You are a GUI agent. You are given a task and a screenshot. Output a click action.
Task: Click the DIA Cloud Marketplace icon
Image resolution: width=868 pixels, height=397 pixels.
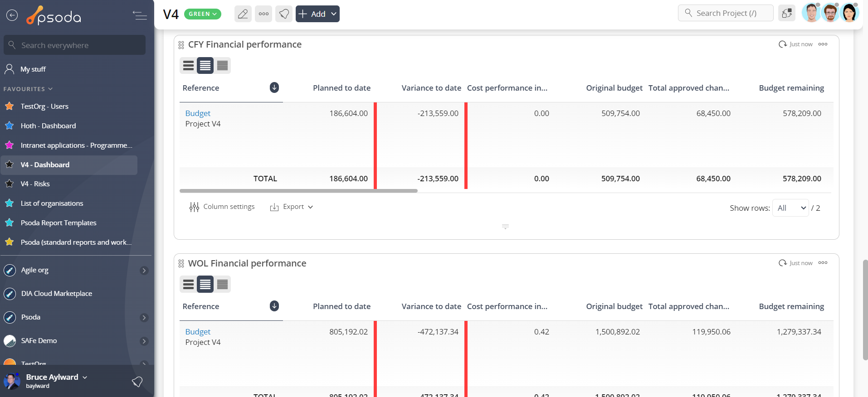[x=10, y=294]
